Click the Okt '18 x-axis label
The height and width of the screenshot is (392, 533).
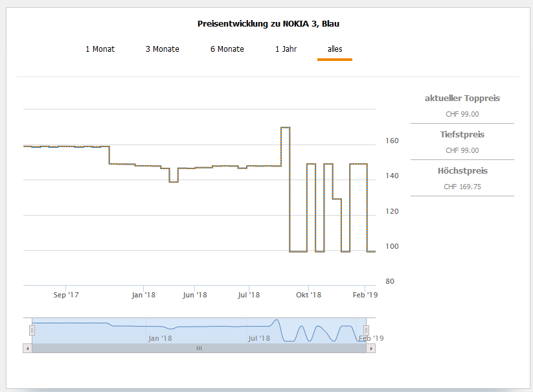tap(308, 295)
